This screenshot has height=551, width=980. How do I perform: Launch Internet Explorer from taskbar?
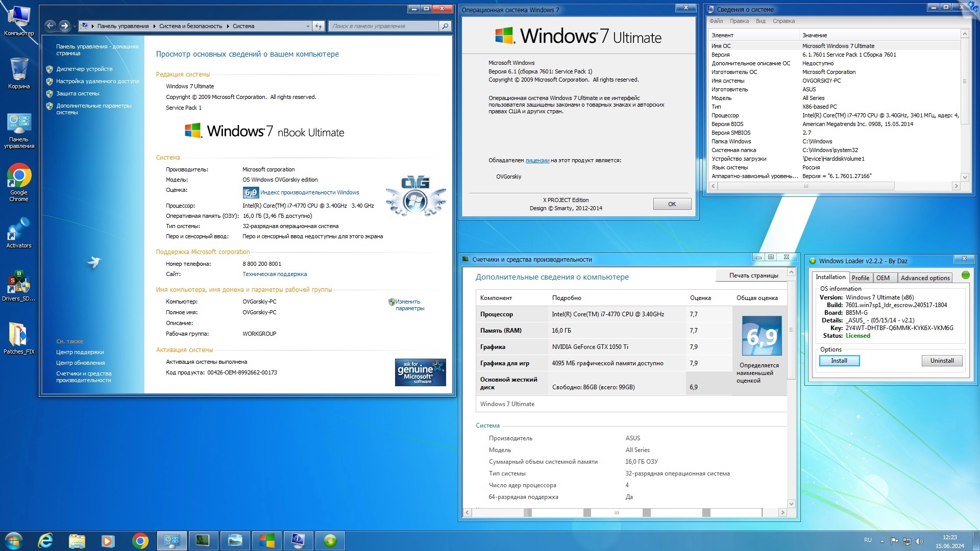tap(45, 540)
